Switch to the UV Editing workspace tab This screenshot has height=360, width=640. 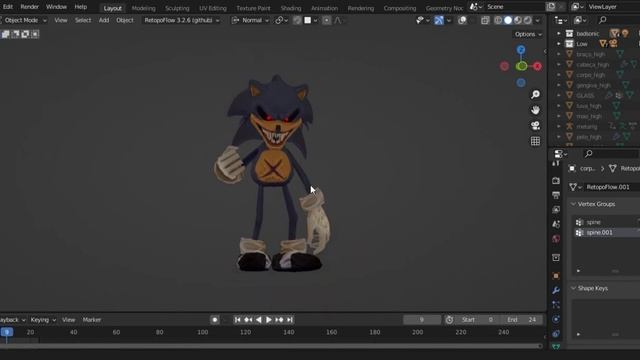point(213,8)
